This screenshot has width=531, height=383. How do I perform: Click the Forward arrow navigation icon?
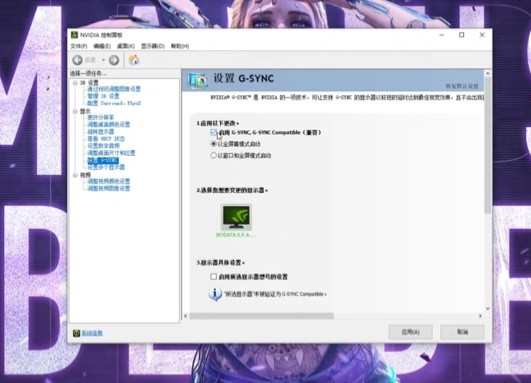(x=114, y=60)
